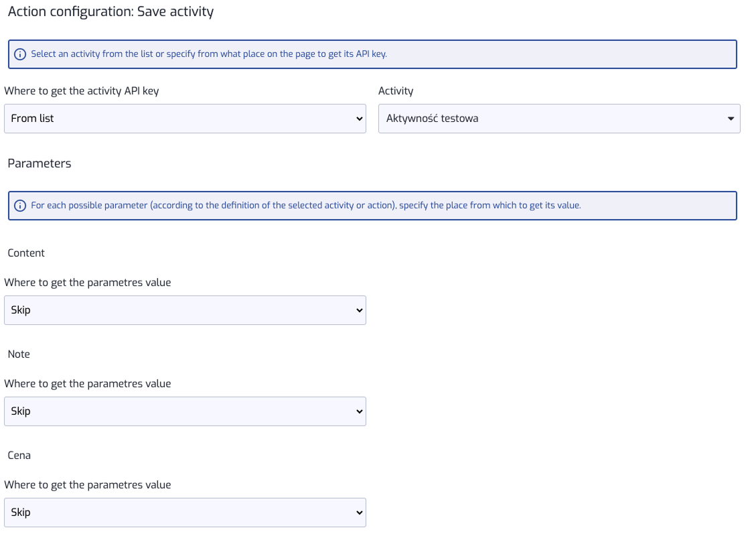Expand the Content parameter Skip dropdown
Image resolution: width=756 pixels, height=540 pixels.
point(185,310)
